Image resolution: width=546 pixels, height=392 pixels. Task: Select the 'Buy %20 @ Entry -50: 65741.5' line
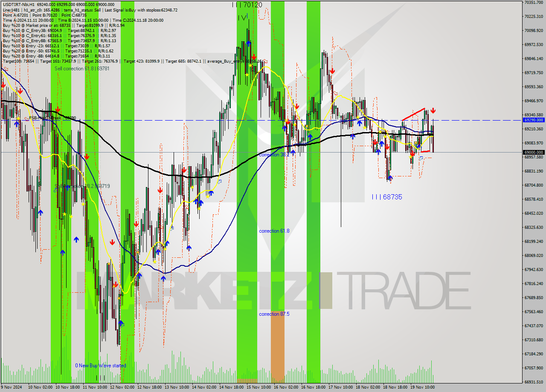coord(58,51)
